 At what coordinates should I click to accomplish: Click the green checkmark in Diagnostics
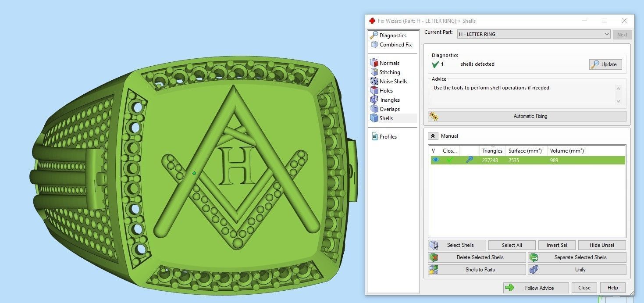[435, 64]
